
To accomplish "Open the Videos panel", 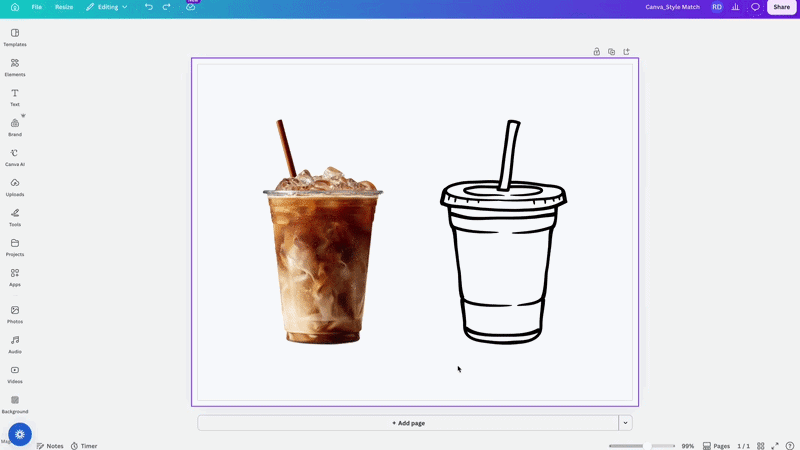I will click(x=15, y=374).
